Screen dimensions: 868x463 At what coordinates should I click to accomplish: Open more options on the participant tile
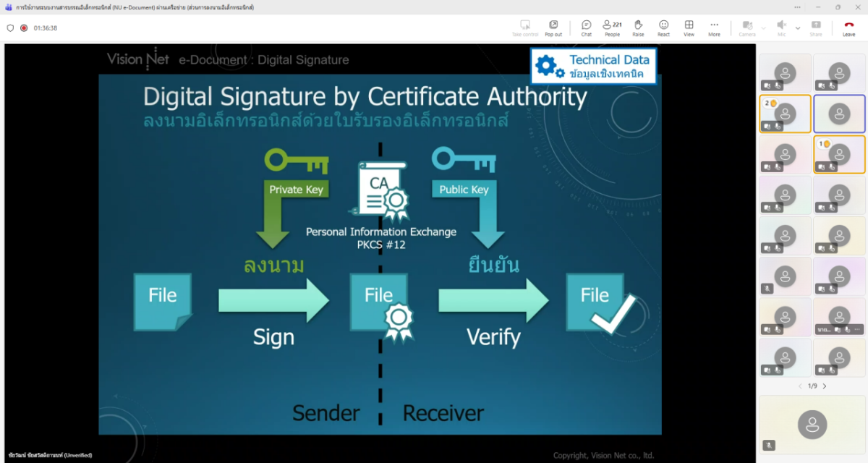(858, 329)
